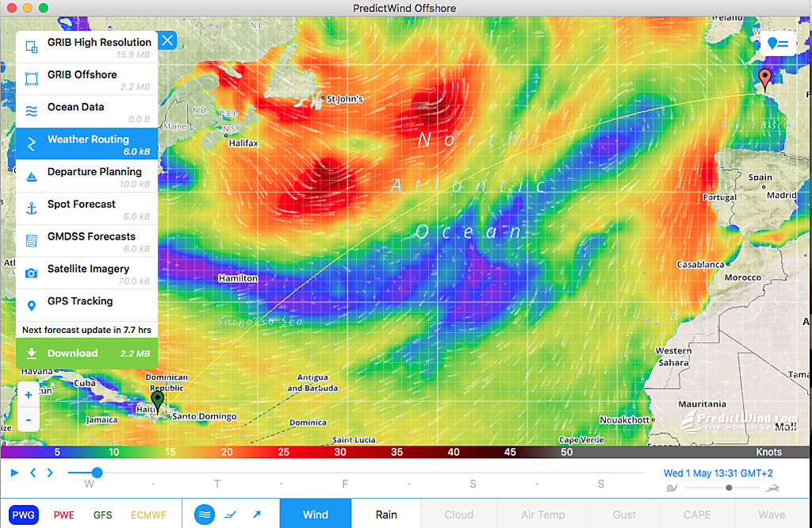Viewport: 812px width, 528px height.
Task: Select GRIB Offshore option
Action: pos(87,79)
